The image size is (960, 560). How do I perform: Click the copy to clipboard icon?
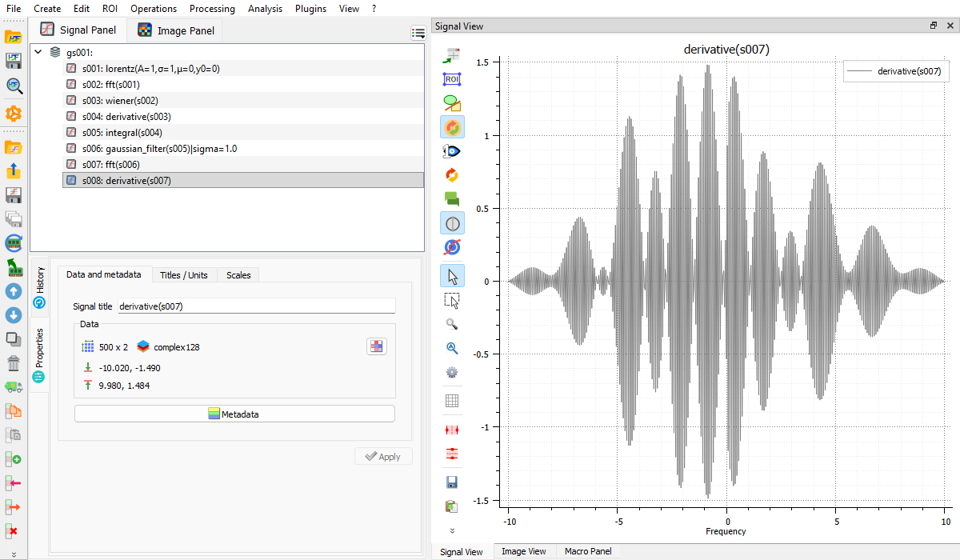(x=452, y=506)
